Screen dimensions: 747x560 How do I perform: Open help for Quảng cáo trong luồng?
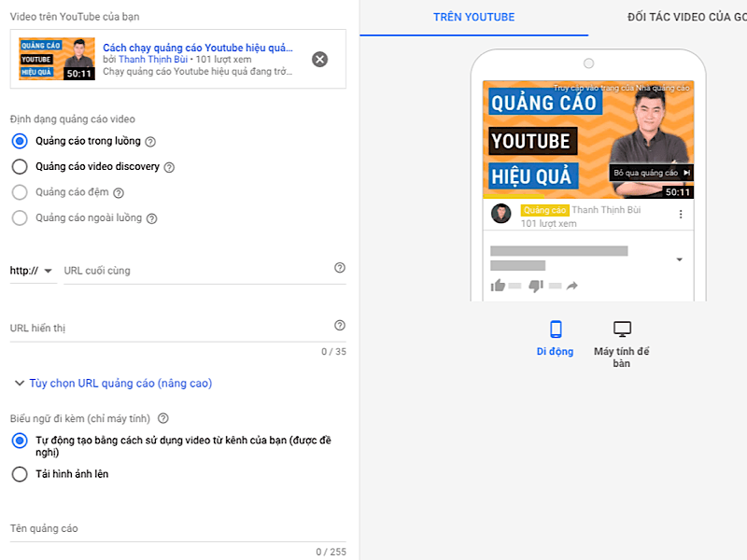pos(150,142)
